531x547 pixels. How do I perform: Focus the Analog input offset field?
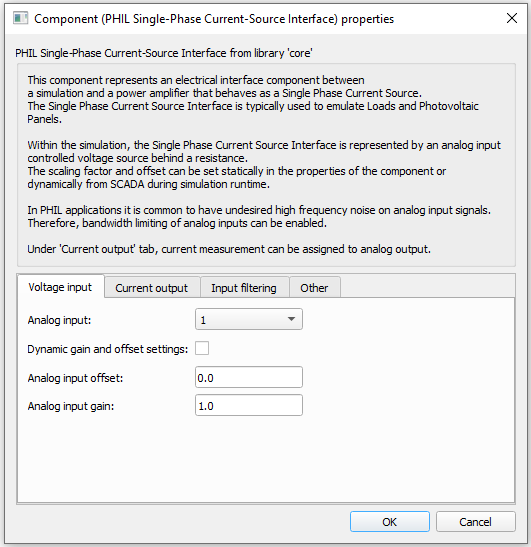pos(249,377)
